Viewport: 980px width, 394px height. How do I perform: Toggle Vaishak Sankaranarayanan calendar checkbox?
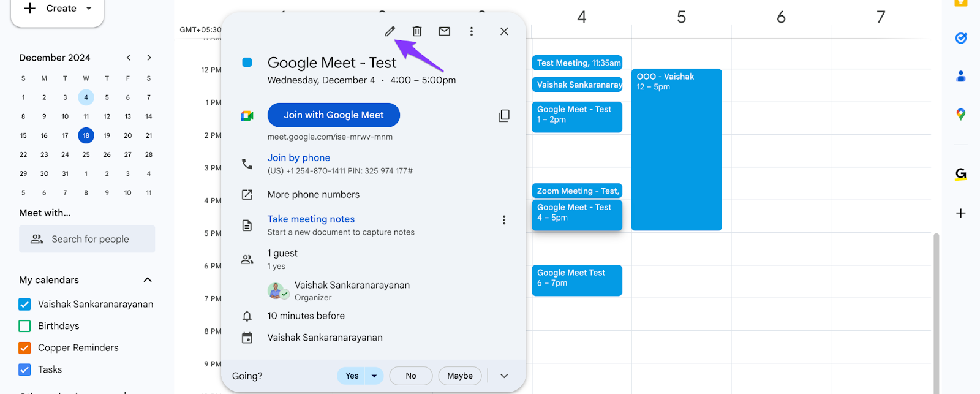coord(24,305)
